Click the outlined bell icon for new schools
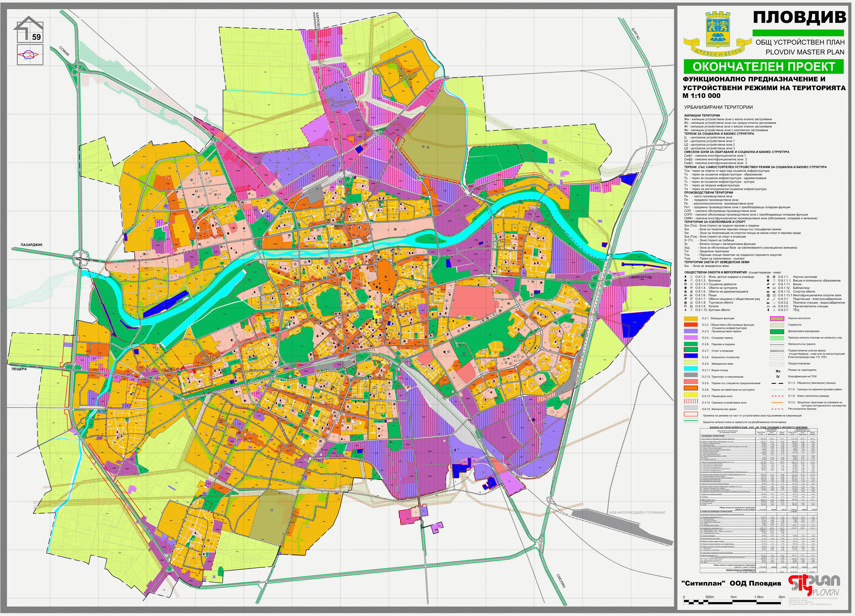The image size is (855, 616). (691, 277)
